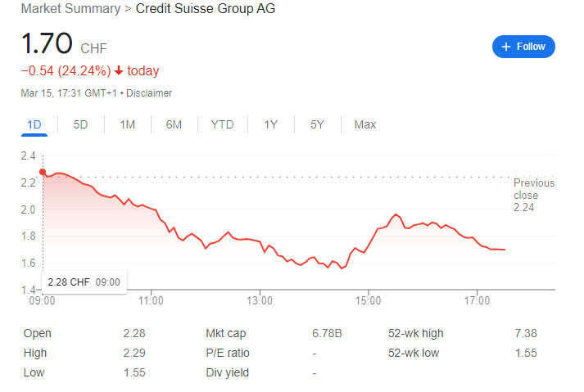Click the 2.28 CHF 09:00 chart tooltip
The image size is (584, 392).
coord(84,282)
